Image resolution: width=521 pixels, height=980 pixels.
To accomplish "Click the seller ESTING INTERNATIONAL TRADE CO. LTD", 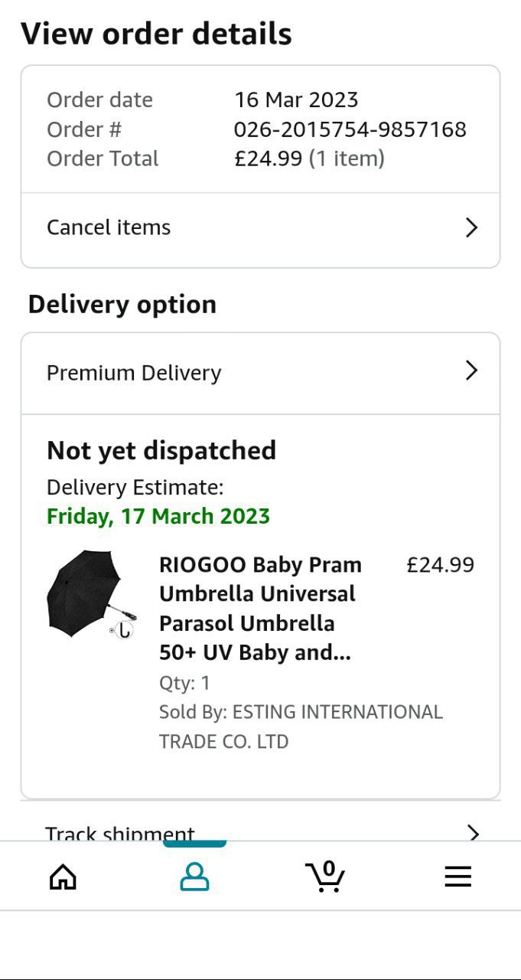I will tap(301, 727).
